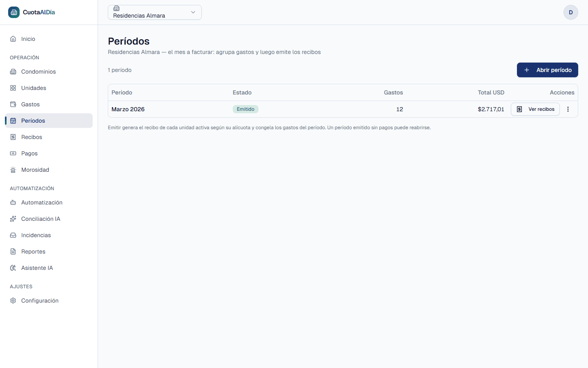
Task: Select the Asistente IA icon
Action: [x=13, y=268]
